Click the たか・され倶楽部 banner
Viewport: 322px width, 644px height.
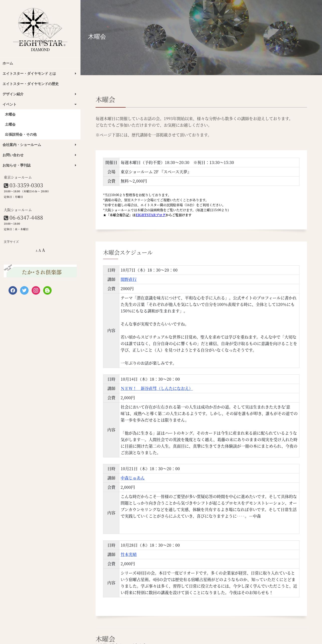tap(40, 271)
